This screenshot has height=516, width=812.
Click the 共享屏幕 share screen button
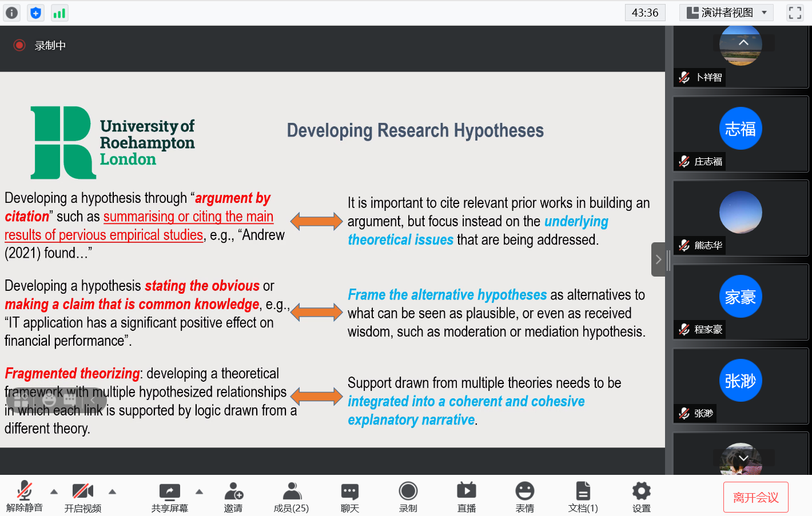(169, 496)
